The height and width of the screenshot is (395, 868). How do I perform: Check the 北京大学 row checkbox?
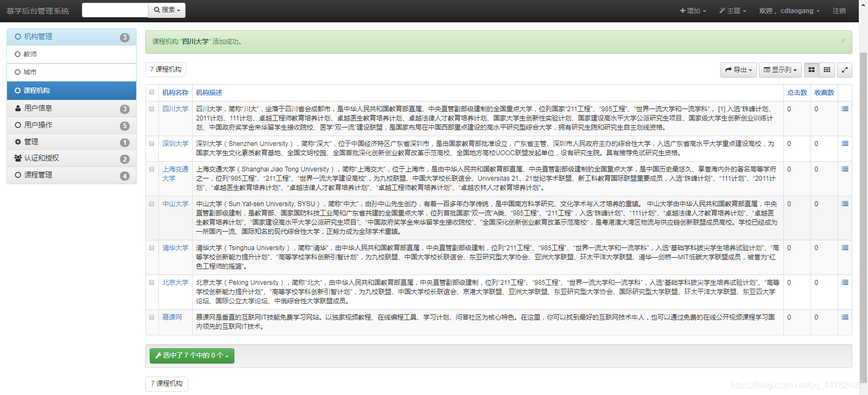coord(152,282)
